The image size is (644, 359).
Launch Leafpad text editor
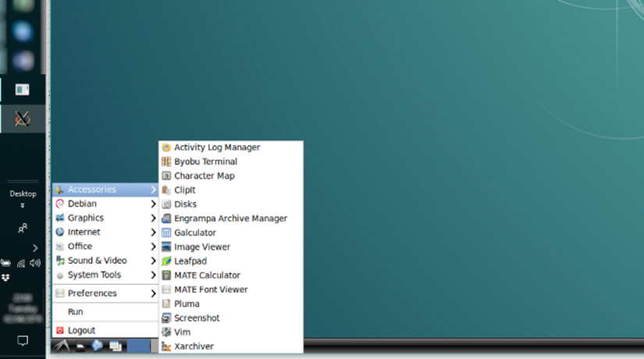tap(231, 261)
